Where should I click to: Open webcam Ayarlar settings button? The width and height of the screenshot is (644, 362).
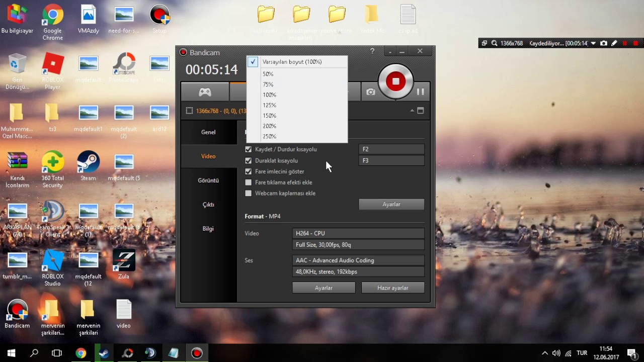[x=391, y=204]
